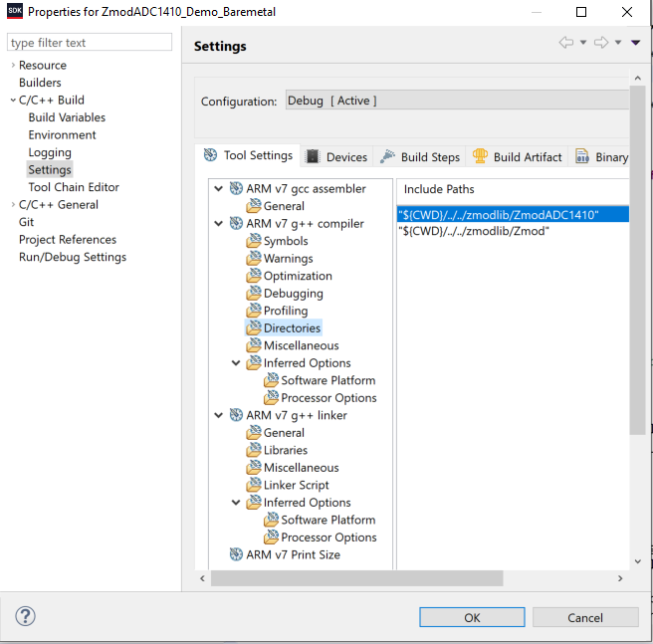The height and width of the screenshot is (644, 653).
Task: Click the ARM v7 g++ compiler tool icon
Action: pyautogui.click(x=236, y=224)
